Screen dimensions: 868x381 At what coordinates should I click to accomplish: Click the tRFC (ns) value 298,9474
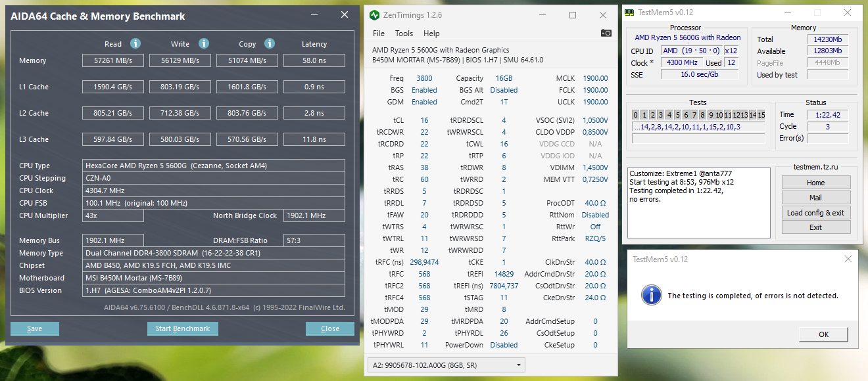(x=424, y=262)
